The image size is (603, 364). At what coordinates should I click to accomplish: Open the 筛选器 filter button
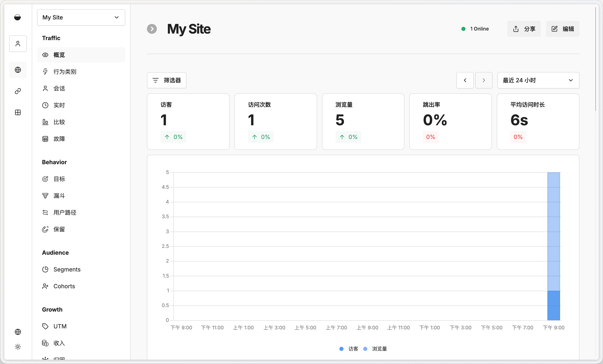pyautogui.click(x=166, y=80)
